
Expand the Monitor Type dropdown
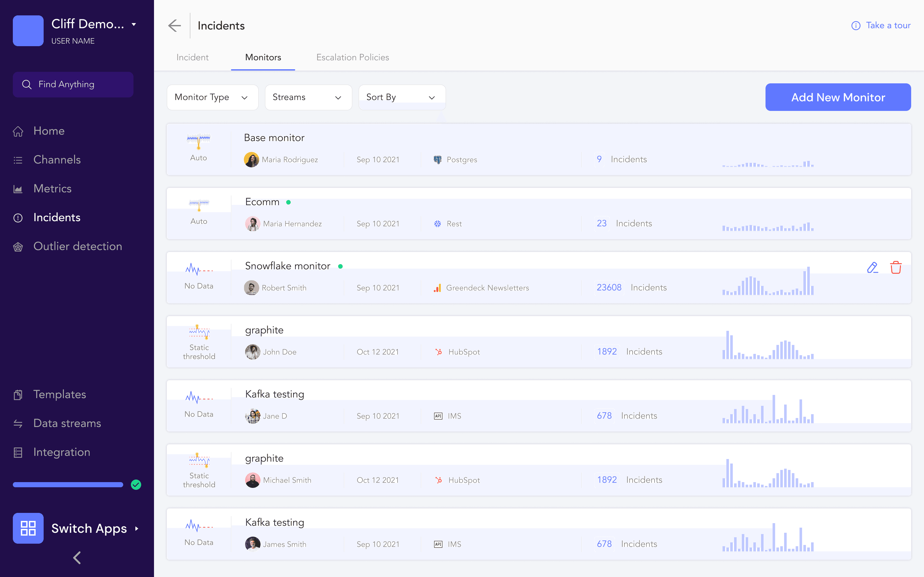point(212,97)
